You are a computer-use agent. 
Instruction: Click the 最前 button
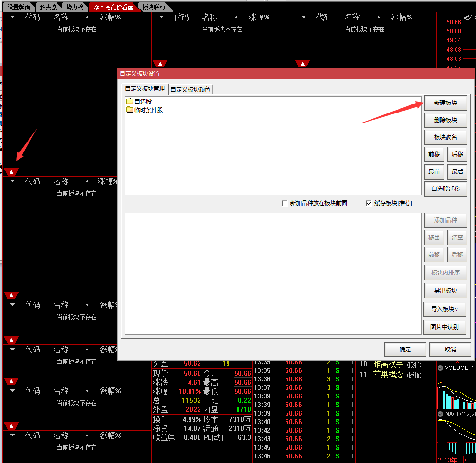coord(434,172)
